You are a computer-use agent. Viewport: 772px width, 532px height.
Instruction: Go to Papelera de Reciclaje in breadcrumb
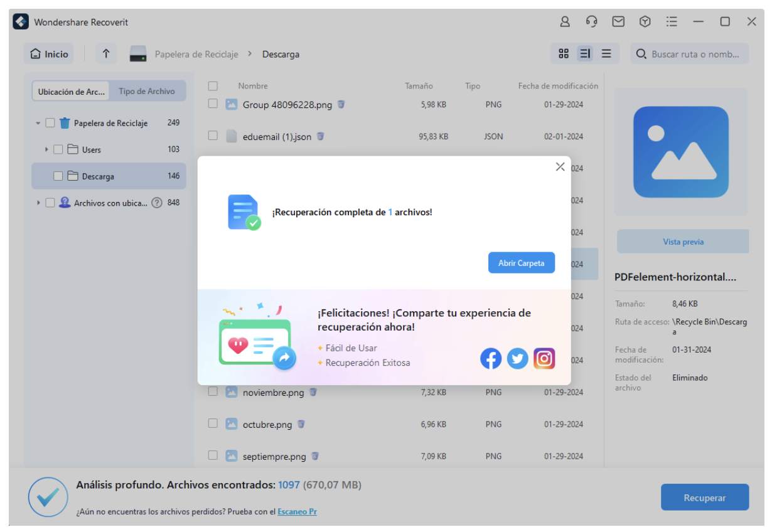click(196, 55)
